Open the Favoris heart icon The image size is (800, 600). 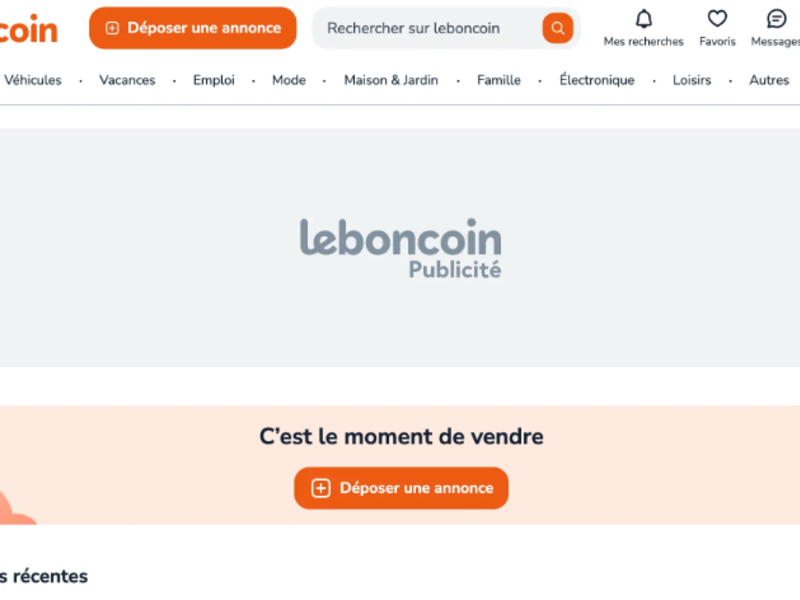pyautogui.click(x=717, y=19)
